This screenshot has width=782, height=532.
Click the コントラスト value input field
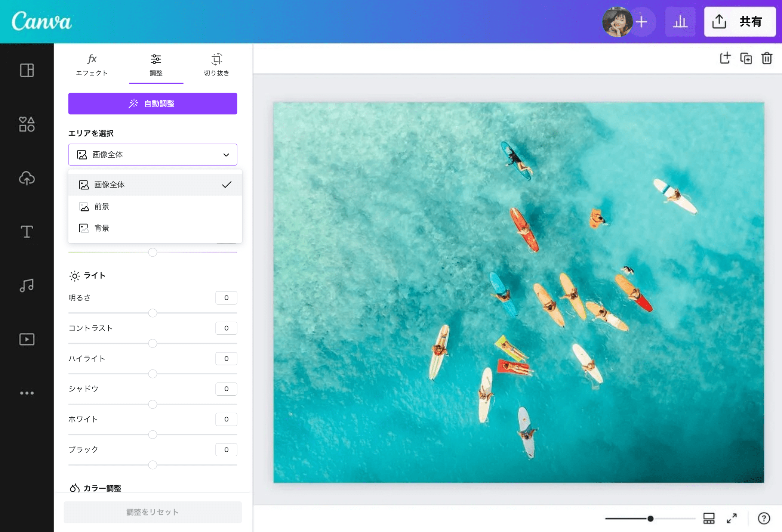(226, 328)
